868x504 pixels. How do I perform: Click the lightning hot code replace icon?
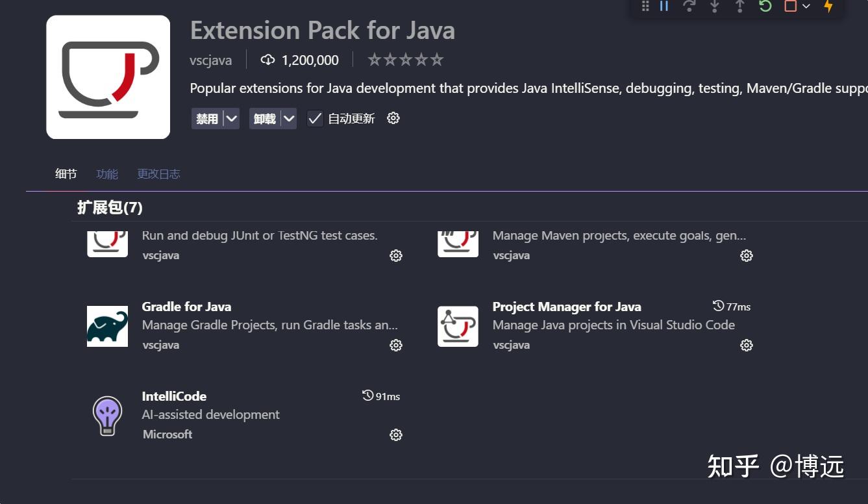pyautogui.click(x=829, y=6)
